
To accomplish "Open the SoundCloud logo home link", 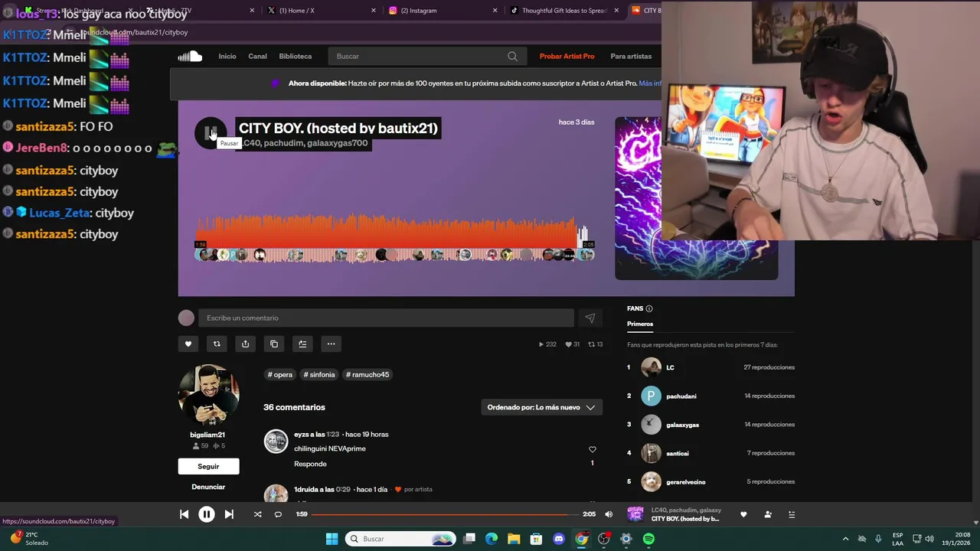I will (190, 56).
